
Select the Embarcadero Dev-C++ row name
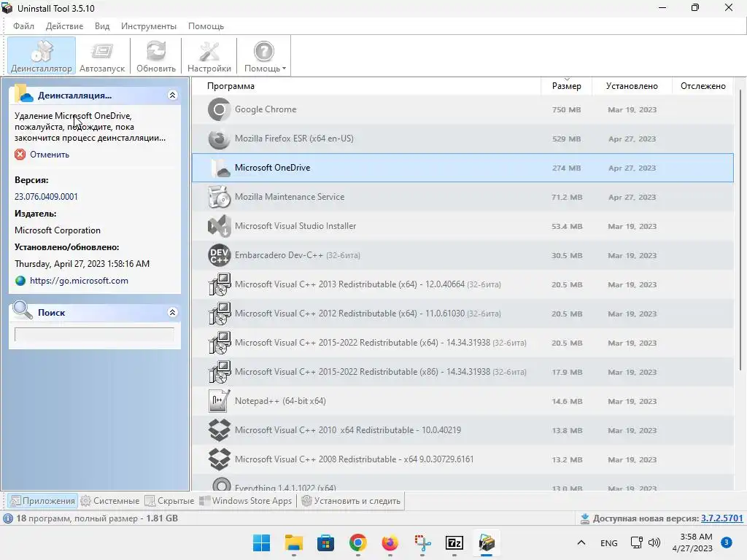(x=298, y=255)
